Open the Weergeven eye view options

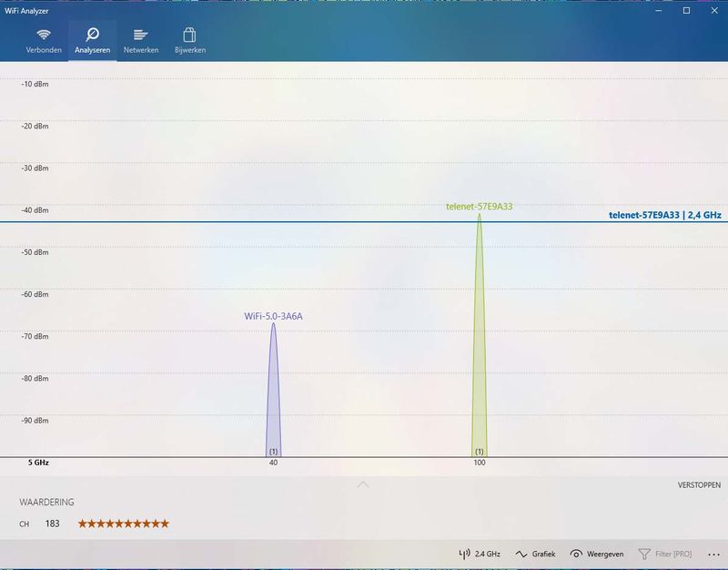click(x=595, y=553)
